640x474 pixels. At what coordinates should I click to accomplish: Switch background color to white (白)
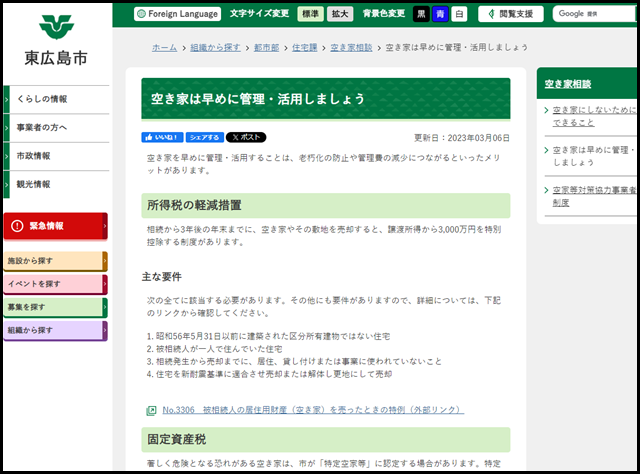coord(459,14)
